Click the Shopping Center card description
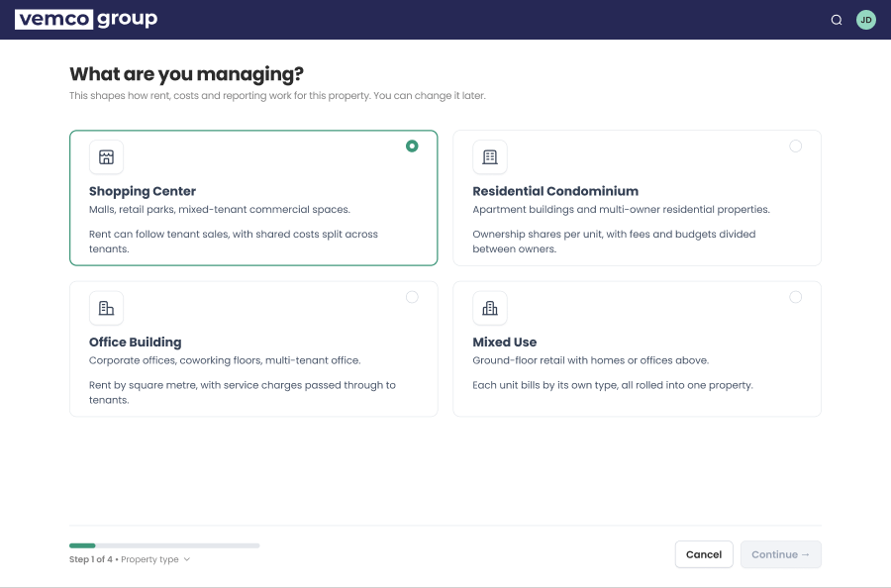 (x=220, y=210)
